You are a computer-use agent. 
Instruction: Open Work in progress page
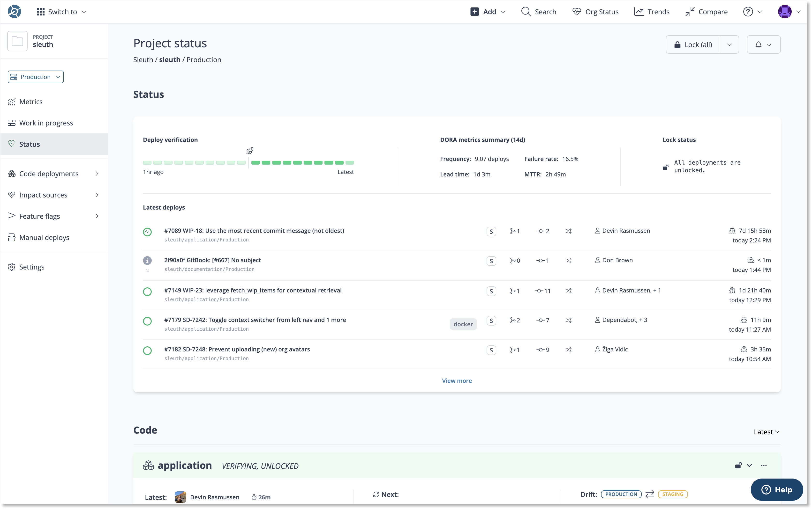(x=46, y=123)
